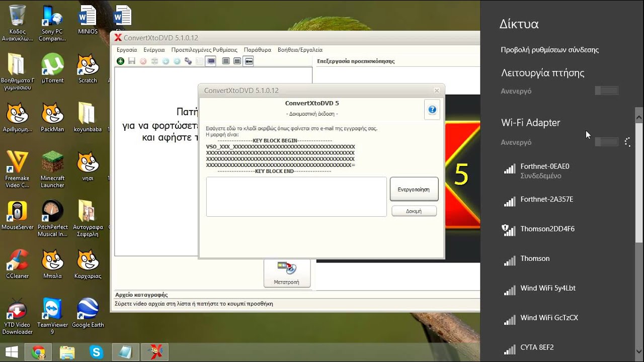Click the move up arrow icon

[x=177, y=61]
